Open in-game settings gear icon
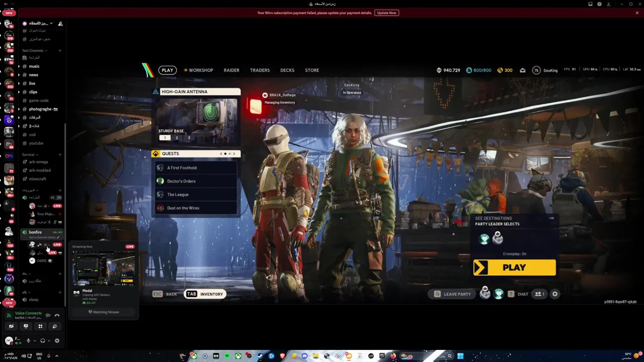 pyautogui.click(x=555, y=294)
